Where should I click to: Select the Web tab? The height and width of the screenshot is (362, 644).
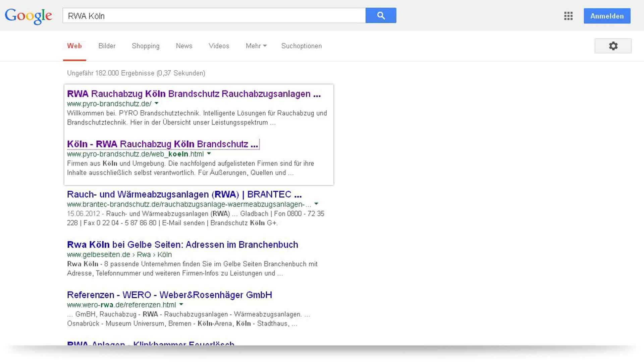click(74, 46)
